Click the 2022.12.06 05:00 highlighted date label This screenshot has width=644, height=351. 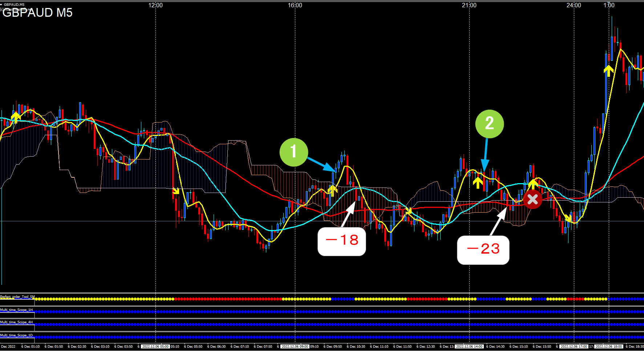coord(155,347)
